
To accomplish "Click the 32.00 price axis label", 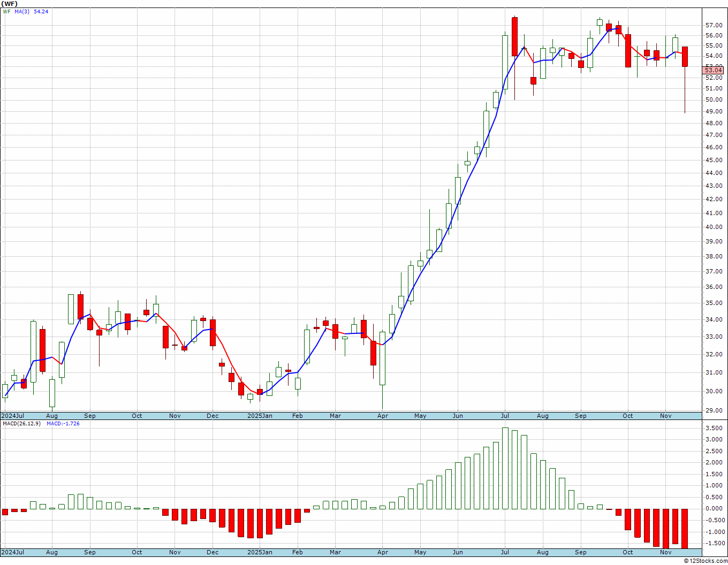I will click(x=714, y=354).
